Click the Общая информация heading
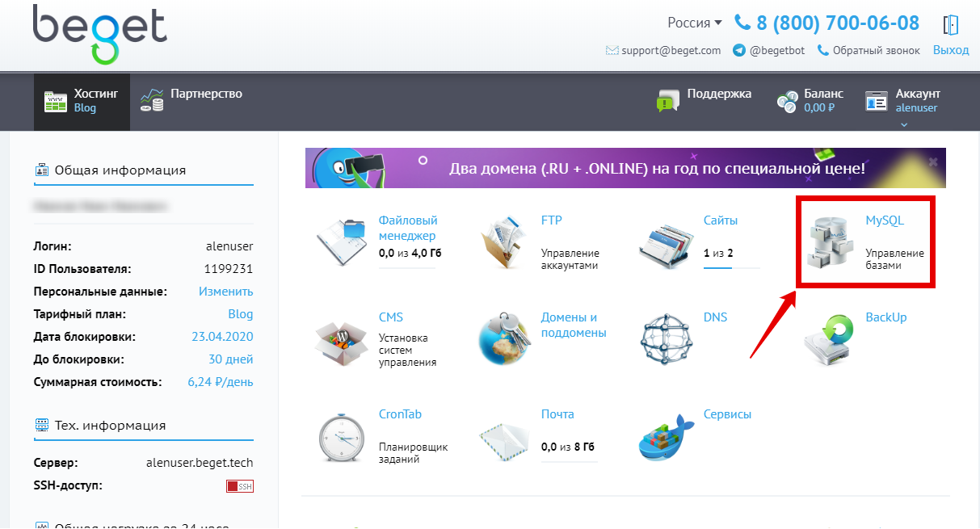Screen dimensions: 980x529 [120, 170]
